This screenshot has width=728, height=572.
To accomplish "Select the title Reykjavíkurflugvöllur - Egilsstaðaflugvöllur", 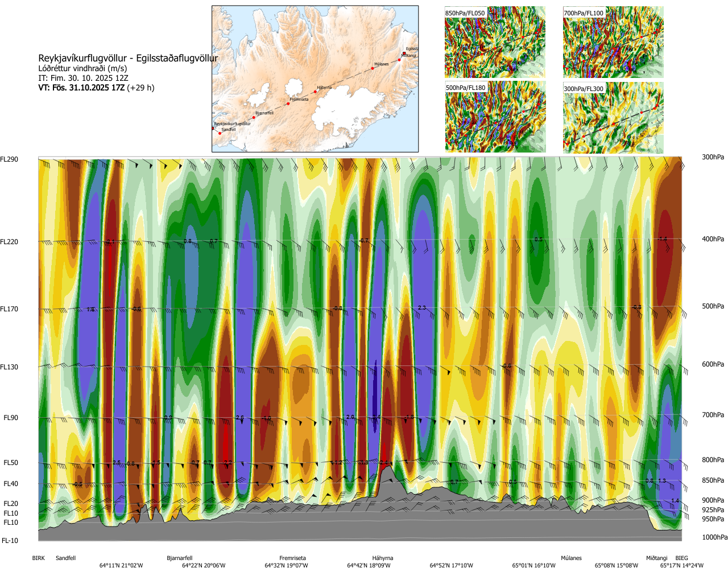I will (128, 58).
